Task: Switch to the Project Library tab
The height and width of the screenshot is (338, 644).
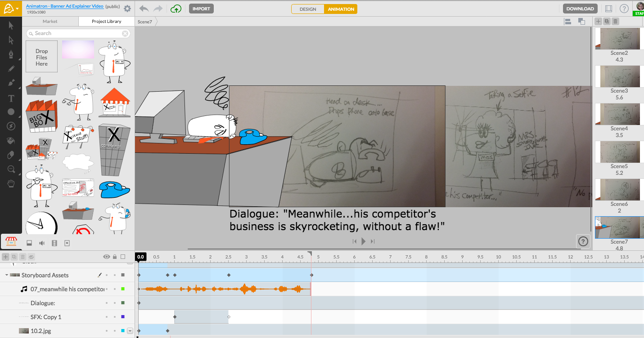Action: 107,21
